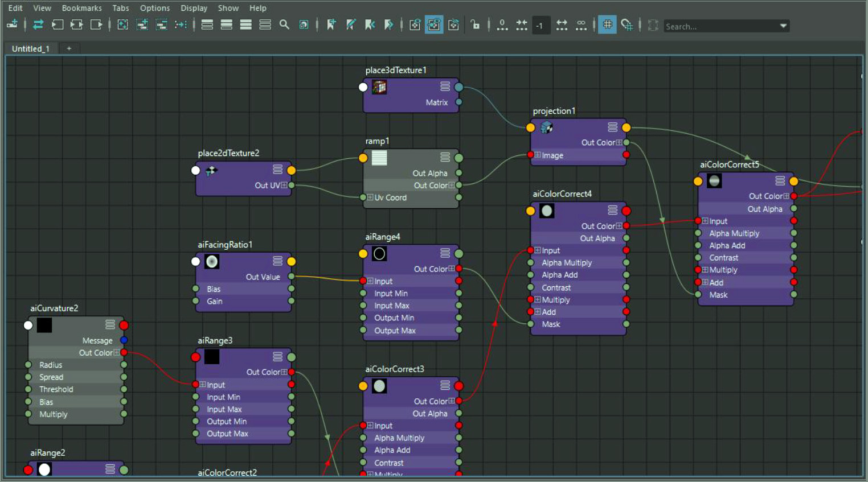Image resolution: width=868 pixels, height=482 pixels.
Task: Select the place3dTexture1 node title
Action: tap(396, 70)
